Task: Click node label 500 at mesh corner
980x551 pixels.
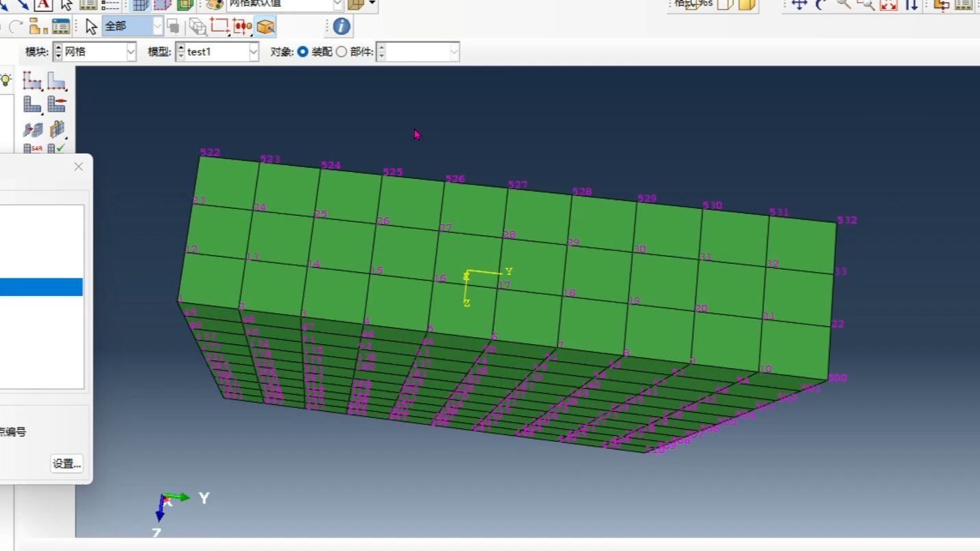Action: (837, 378)
